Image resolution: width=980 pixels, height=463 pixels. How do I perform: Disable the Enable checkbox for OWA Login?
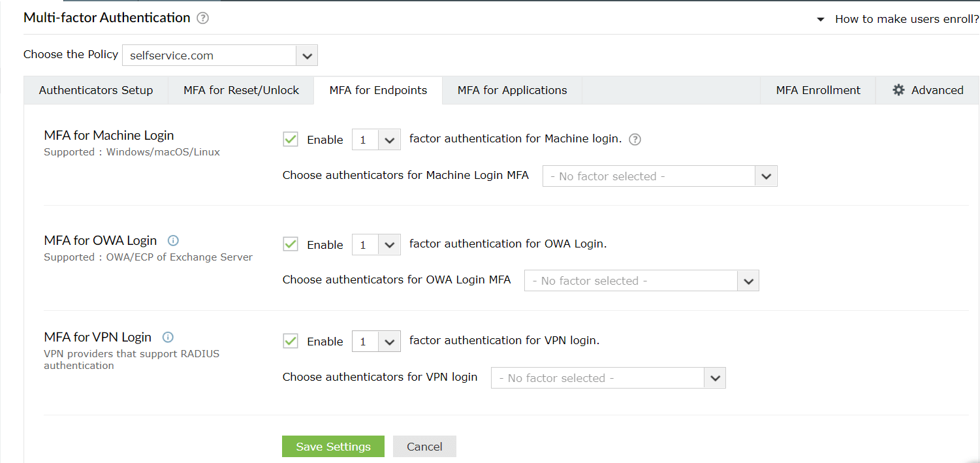(290, 244)
